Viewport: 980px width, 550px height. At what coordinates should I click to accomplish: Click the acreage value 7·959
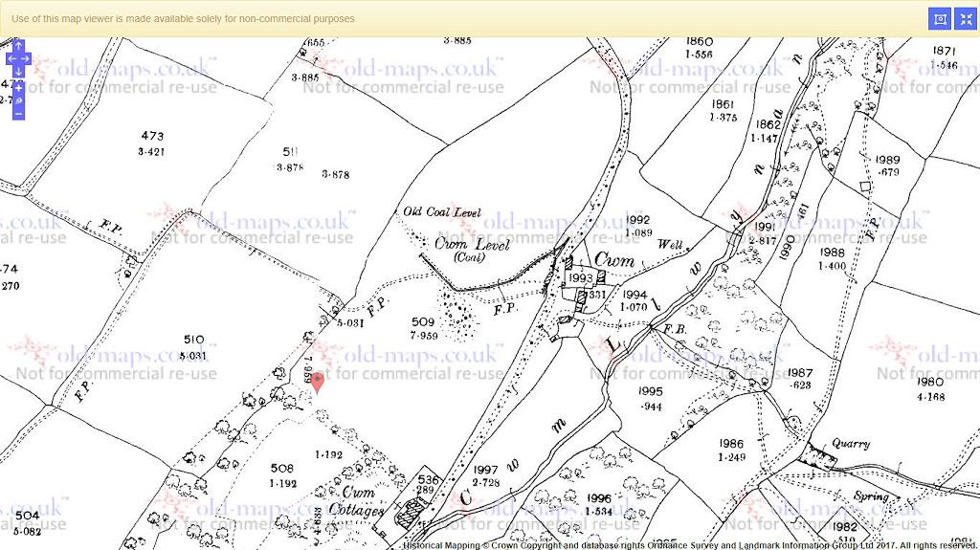click(424, 336)
